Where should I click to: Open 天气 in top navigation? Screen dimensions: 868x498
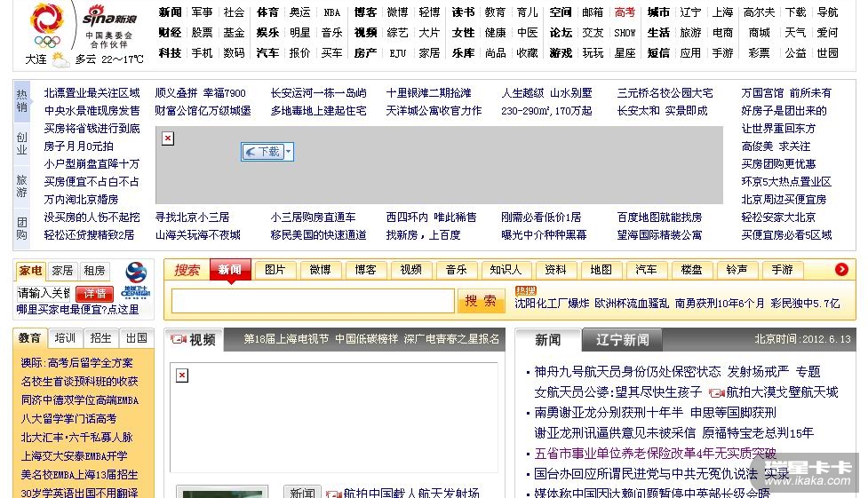coord(795,33)
